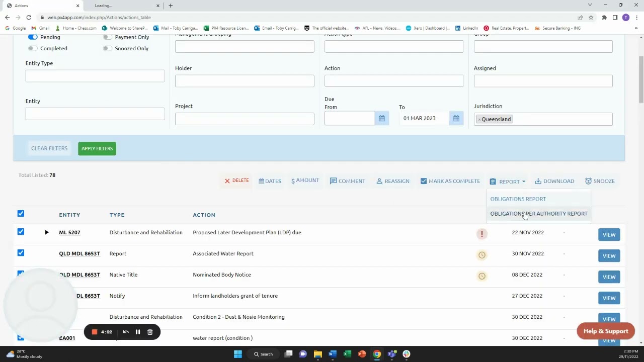Select OBLIGATIONS REPORT menu entry
The height and width of the screenshot is (362, 644).
[518, 199]
